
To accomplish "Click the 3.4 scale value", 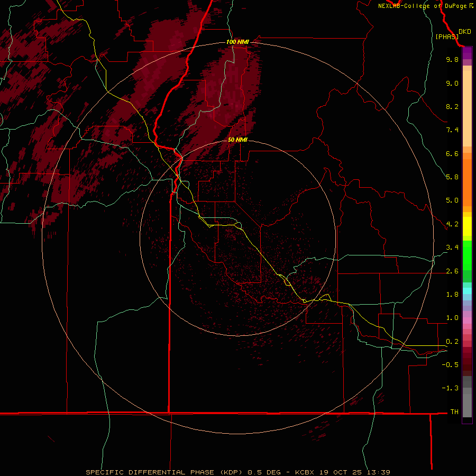I will (452, 248).
